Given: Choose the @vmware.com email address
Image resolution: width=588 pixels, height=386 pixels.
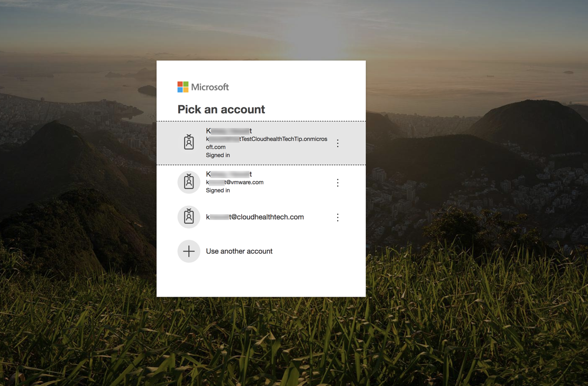Looking at the screenshot, I should pyautogui.click(x=235, y=182).
